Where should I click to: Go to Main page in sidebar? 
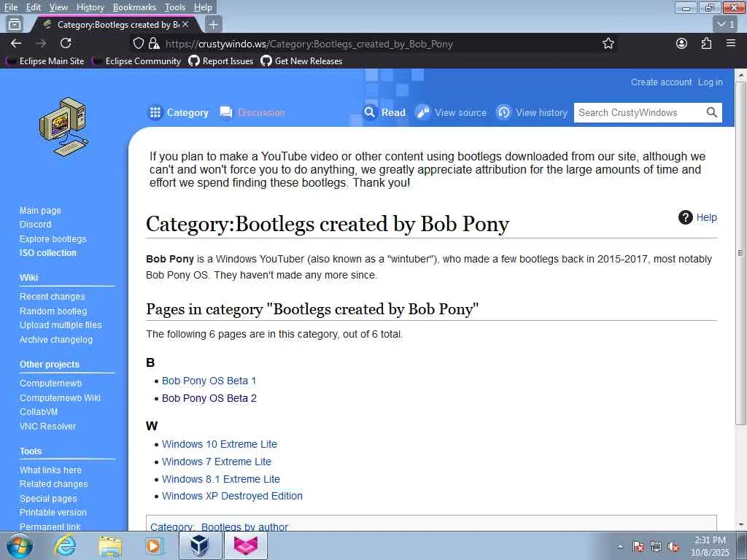(x=40, y=211)
